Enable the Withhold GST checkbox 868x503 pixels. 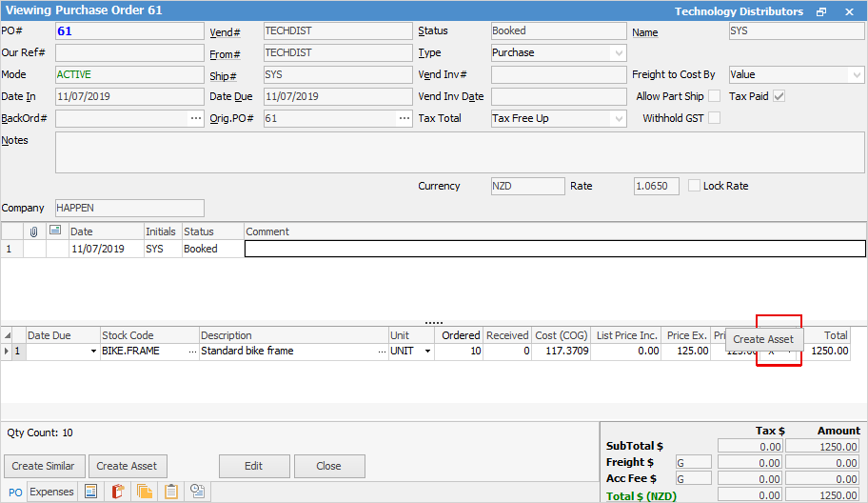click(715, 118)
